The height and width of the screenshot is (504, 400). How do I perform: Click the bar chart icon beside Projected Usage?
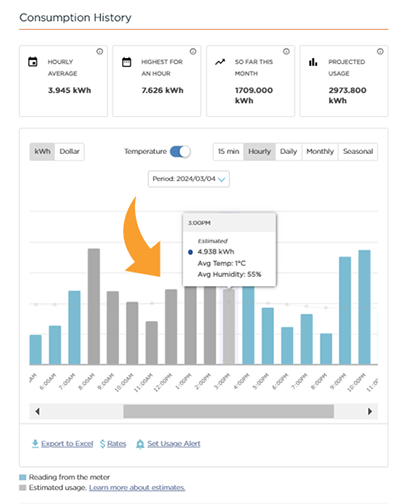point(313,62)
